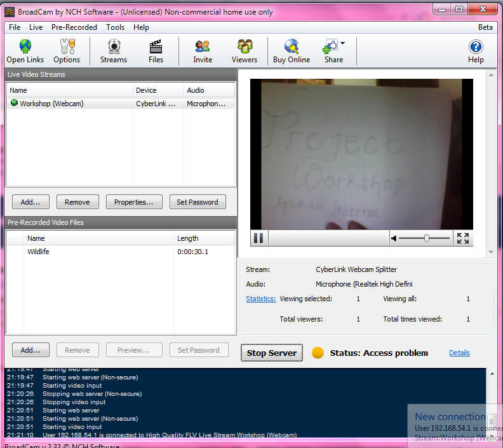
Task: Click the CyberLink device cell
Action: pos(156,104)
